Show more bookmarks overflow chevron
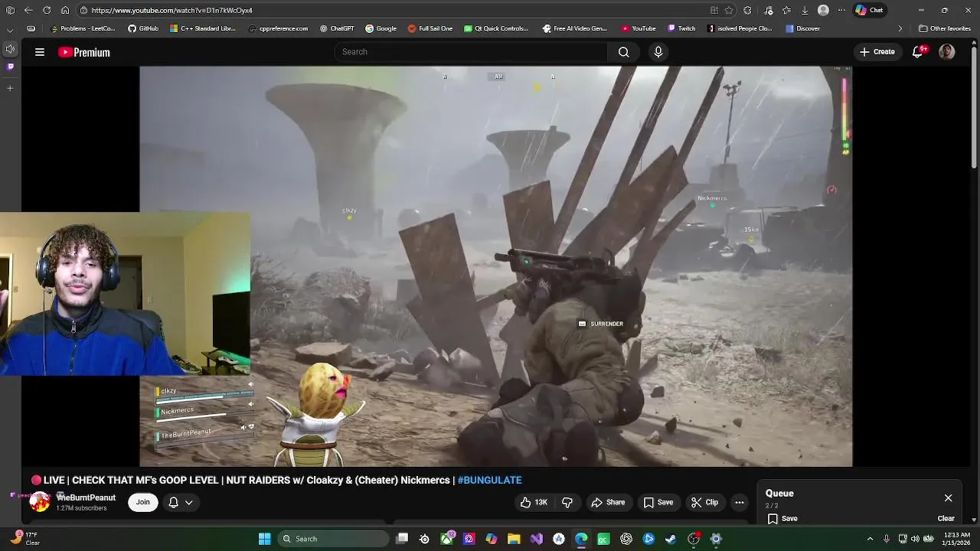Image resolution: width=980 pixels, height=551 pixels. point(900,28)
